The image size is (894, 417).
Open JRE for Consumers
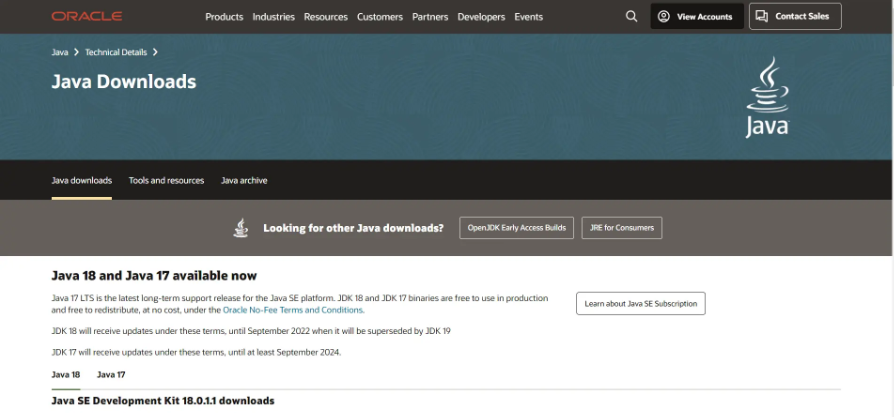pyautogui.click(x=621, y=228)
